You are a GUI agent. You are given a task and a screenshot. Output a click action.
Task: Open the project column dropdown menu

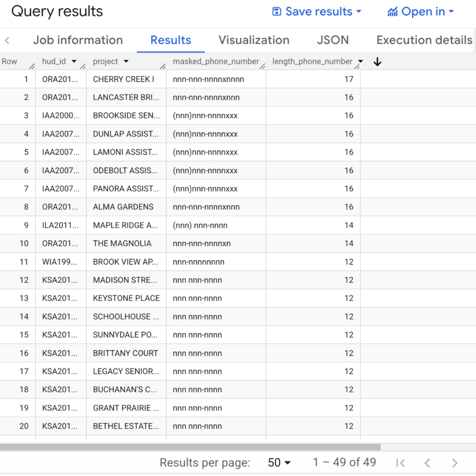(126, 62)
